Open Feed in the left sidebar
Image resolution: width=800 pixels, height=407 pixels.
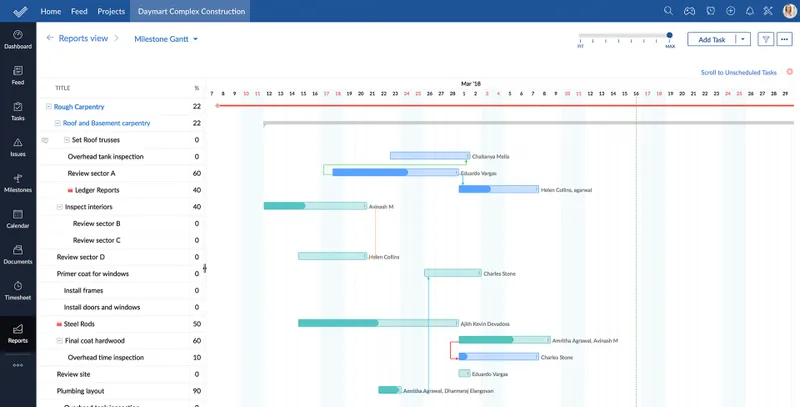pyautogui.click(x=18, y=75)
